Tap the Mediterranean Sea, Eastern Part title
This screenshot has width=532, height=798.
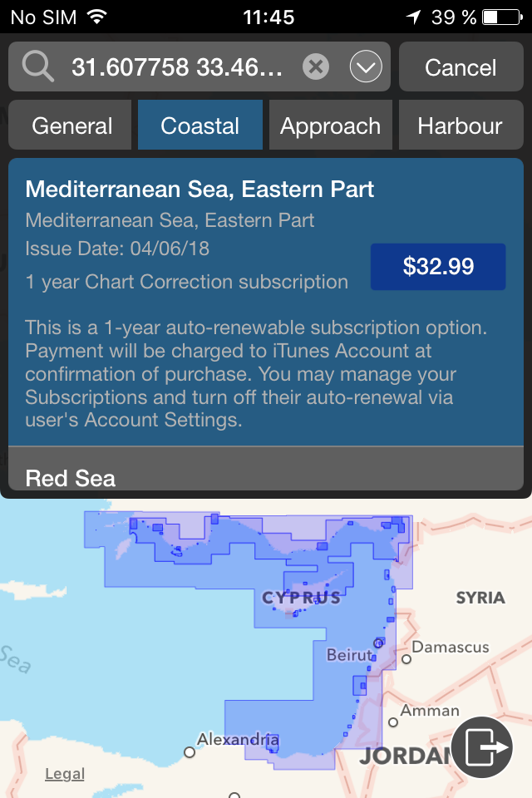pos(199,190)
